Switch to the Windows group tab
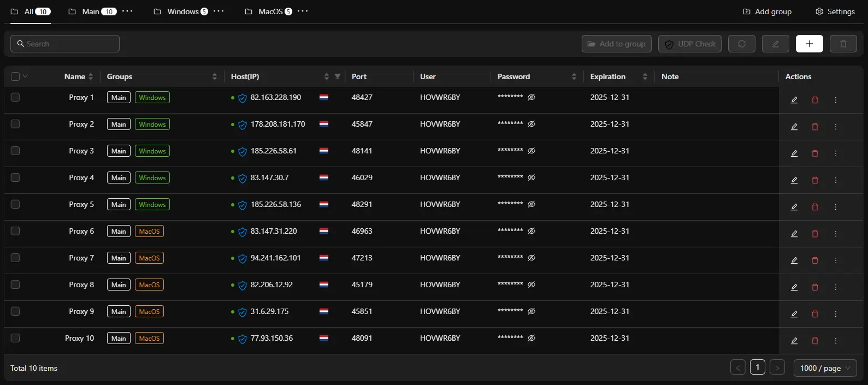 181,11
